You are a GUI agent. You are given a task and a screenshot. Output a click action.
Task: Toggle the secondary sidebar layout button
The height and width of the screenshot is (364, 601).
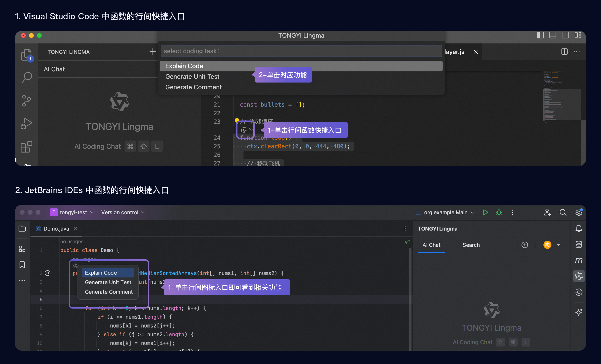click(x=565, y=35)
